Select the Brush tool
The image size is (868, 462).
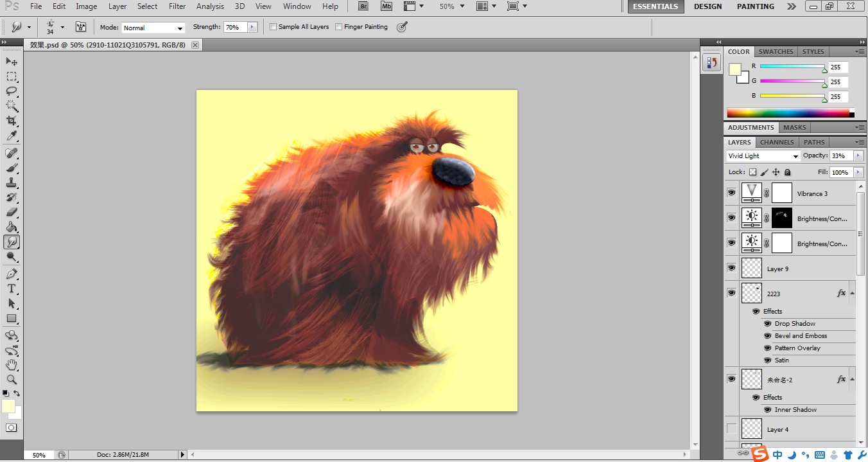click(12, 168)
